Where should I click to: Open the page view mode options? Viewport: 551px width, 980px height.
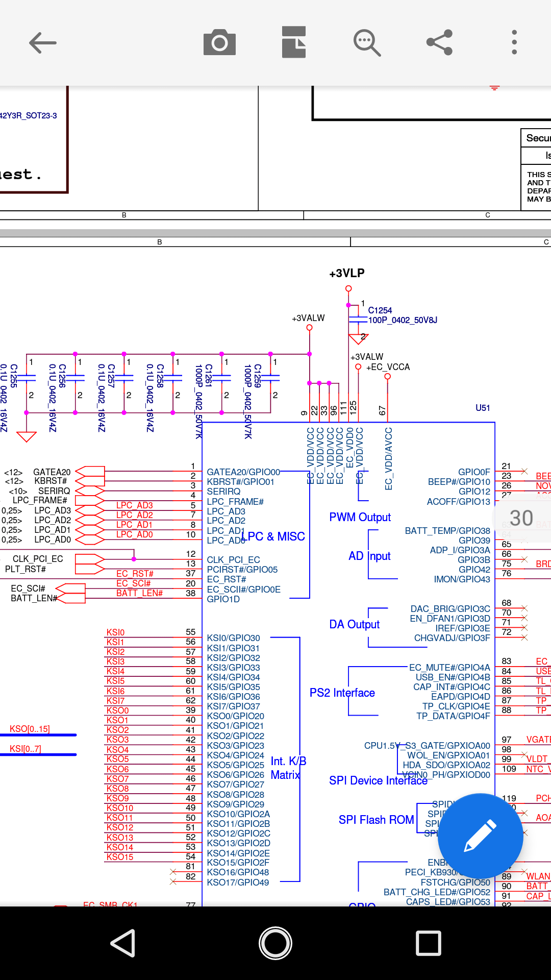(x=294, y=43)
